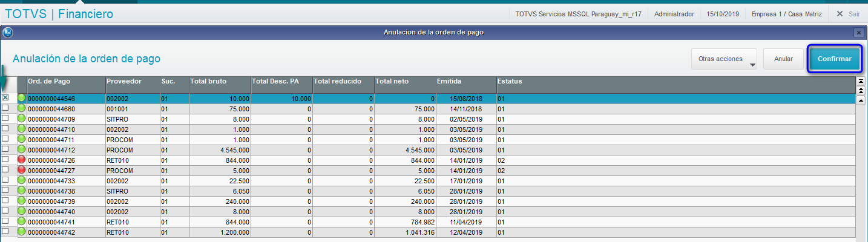
Task: Open the Otras acciones dropdown
Action: point(725,59)
